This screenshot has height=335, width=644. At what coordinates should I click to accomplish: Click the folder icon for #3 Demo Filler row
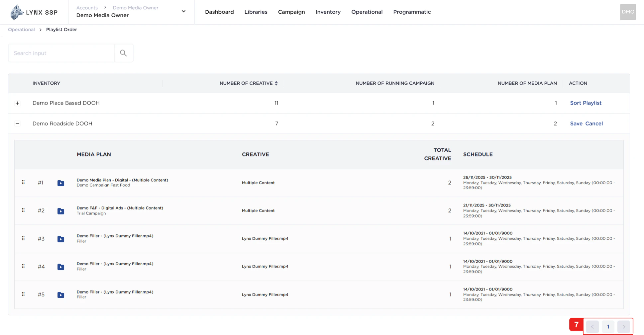coord(61,239)
